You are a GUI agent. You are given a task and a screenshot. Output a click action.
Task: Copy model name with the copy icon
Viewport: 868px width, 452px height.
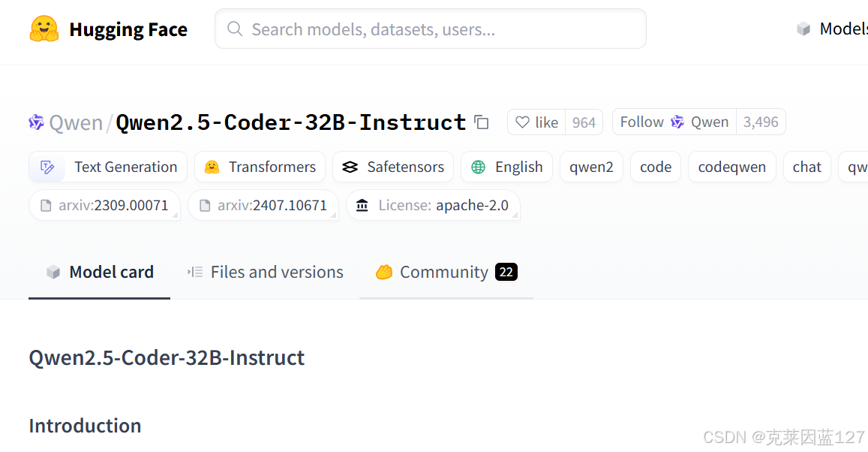[482, 122]
